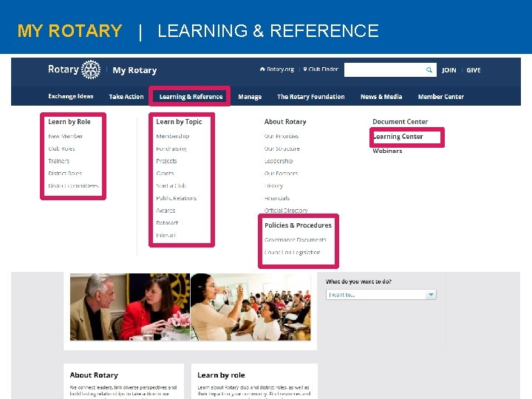The width and height of the screenshot is (532, 399).
Task: Open the Financials link
Action: pos(277,198)
